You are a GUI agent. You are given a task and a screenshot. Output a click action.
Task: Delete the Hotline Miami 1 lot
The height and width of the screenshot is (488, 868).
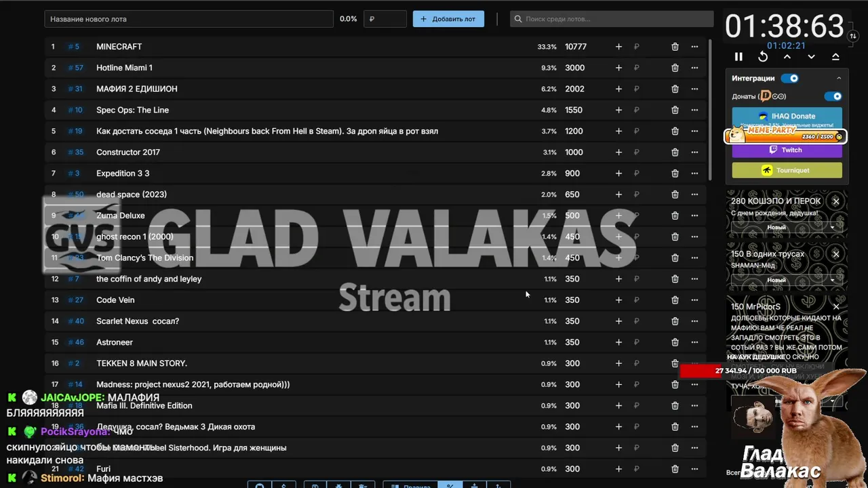(x=675, y=68)
